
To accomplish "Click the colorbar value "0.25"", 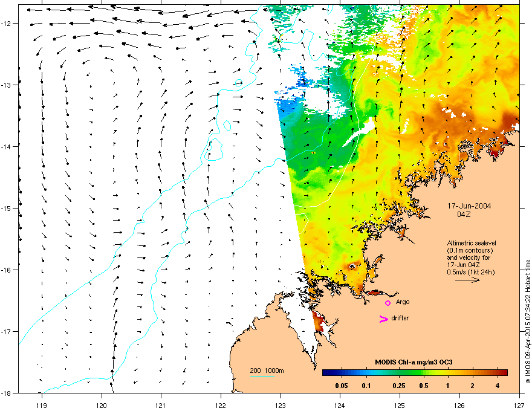I will (x=399, y=386).
